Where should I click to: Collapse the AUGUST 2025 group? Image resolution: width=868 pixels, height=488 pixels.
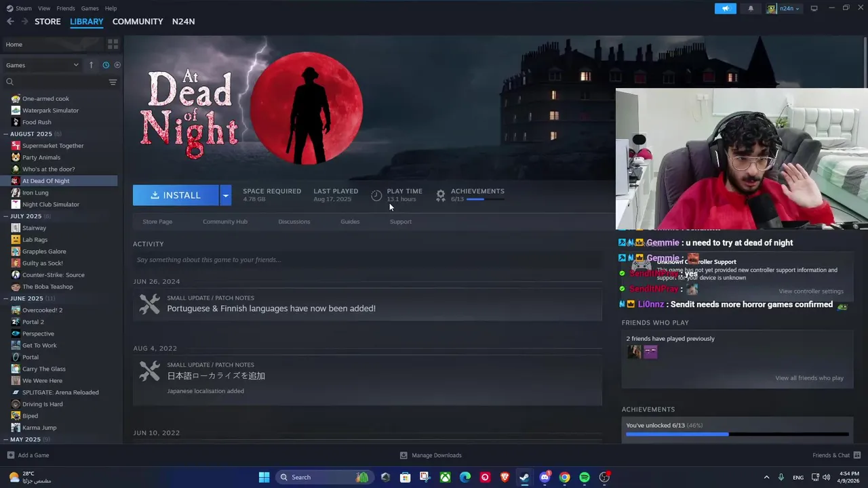pos(5,134)
